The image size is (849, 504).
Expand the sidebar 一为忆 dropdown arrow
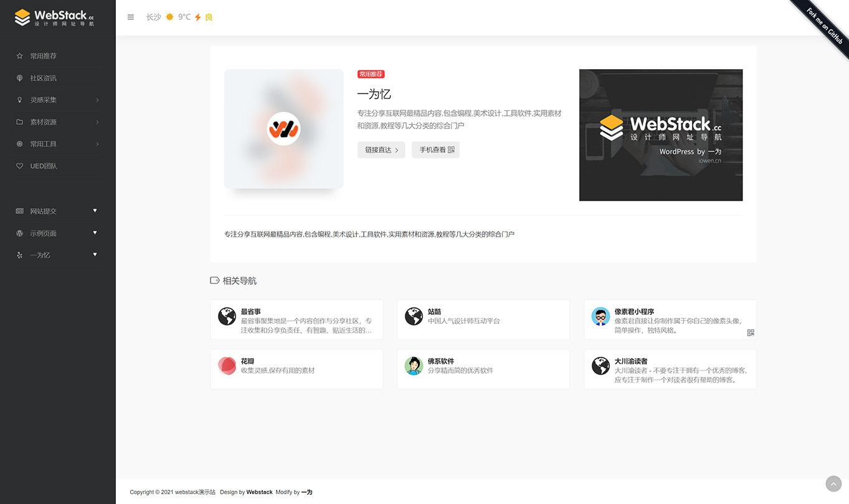(95, 254)
